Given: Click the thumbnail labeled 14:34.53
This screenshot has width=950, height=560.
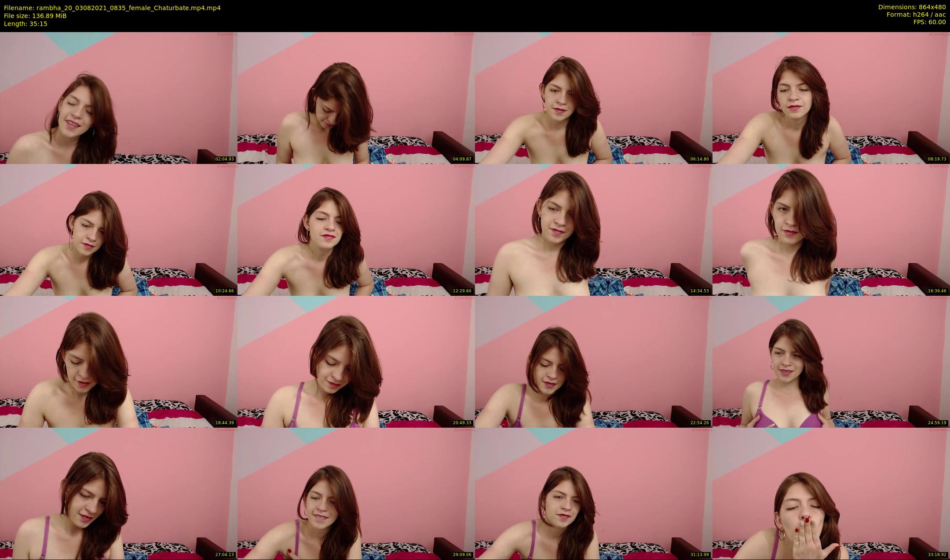Looking at the screenshot, I should coord(594,229).
